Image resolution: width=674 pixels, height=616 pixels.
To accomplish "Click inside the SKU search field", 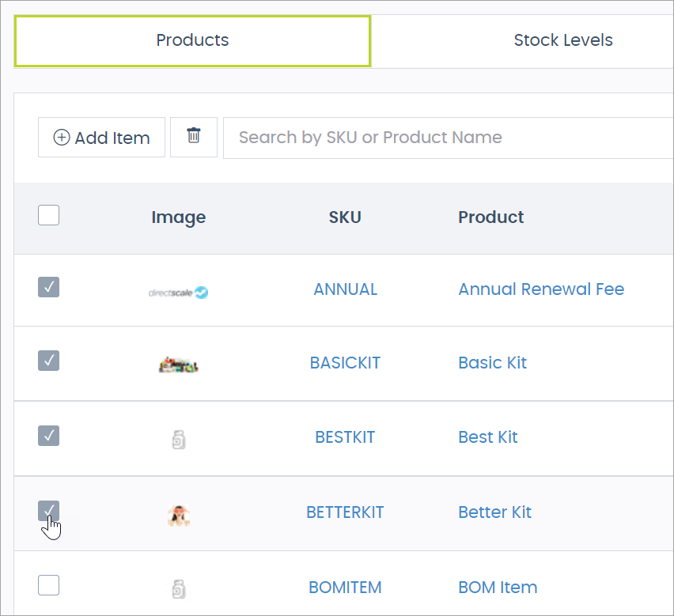I will [396, 137].
